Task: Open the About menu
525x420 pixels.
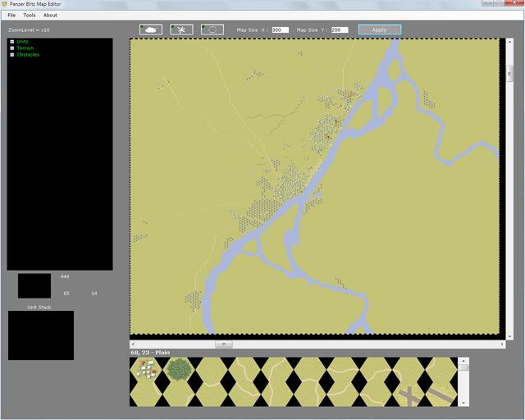Action: tap(50, 16)
